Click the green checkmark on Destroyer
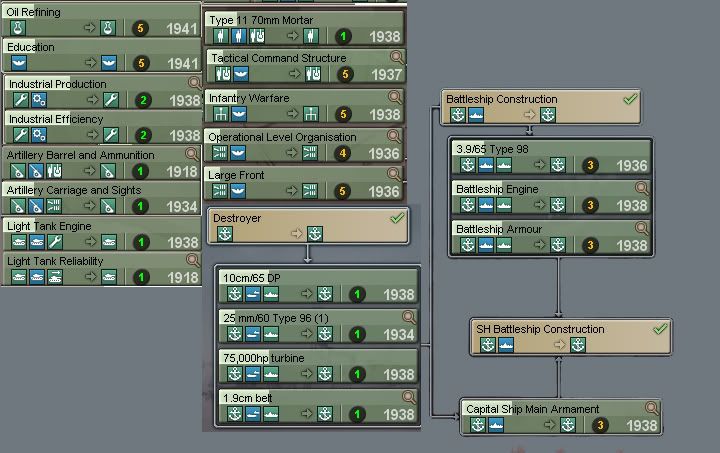 pos(397,218)
